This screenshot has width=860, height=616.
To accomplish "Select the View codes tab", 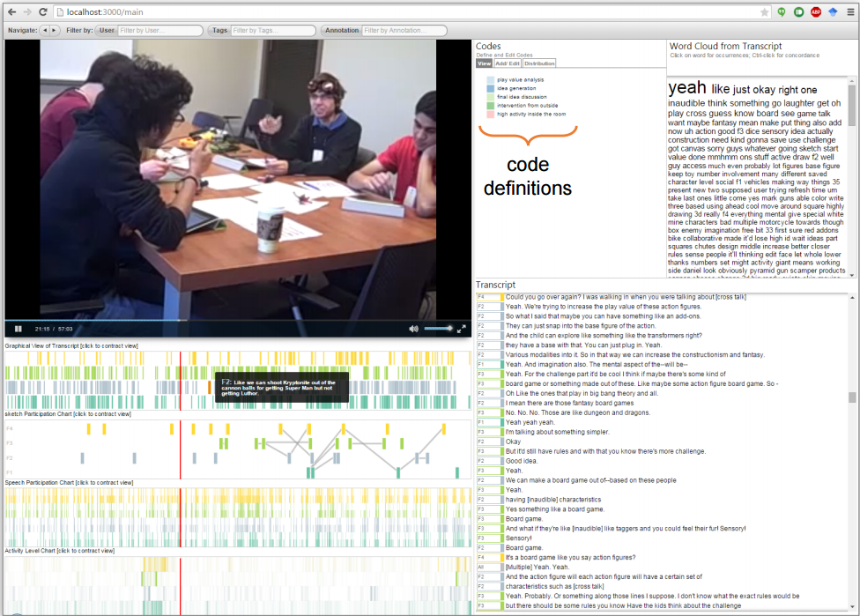I will pos(484,63).
